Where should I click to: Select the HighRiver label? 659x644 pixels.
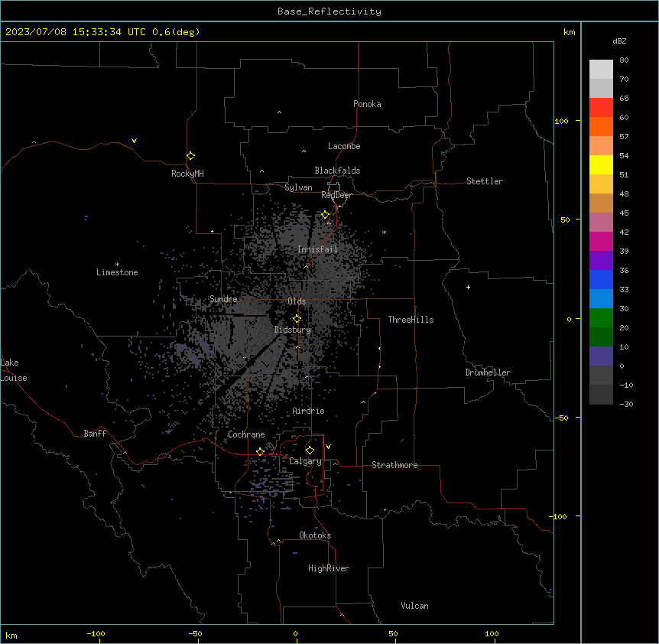(329, 568)
